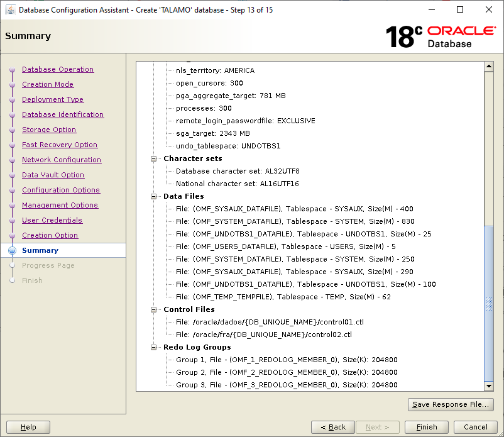Open User Credentials step
The width and height of the screenshot is (504, 437).
pos(52,220)
